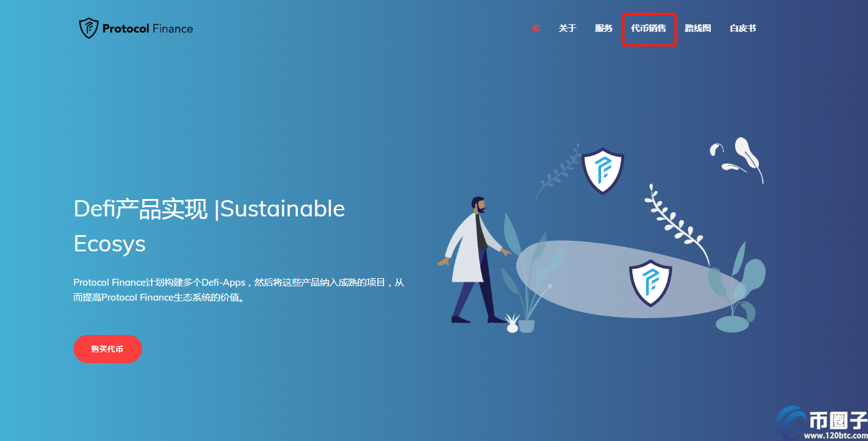Open the 白皮书 whitepaper link
Viewport: 868px width, 441px height.
click(x=743, y=29)
